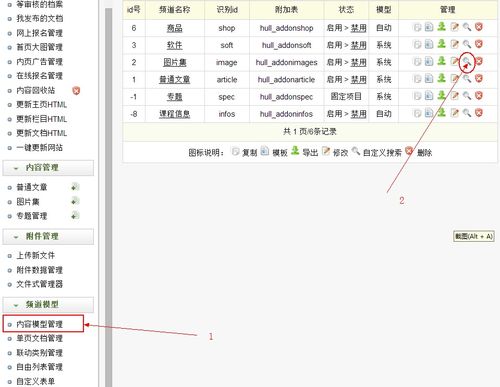Export the 图片集 image model
Image resolution: width=500 pixels, height=387 pixels.
(x=442, y=61)
